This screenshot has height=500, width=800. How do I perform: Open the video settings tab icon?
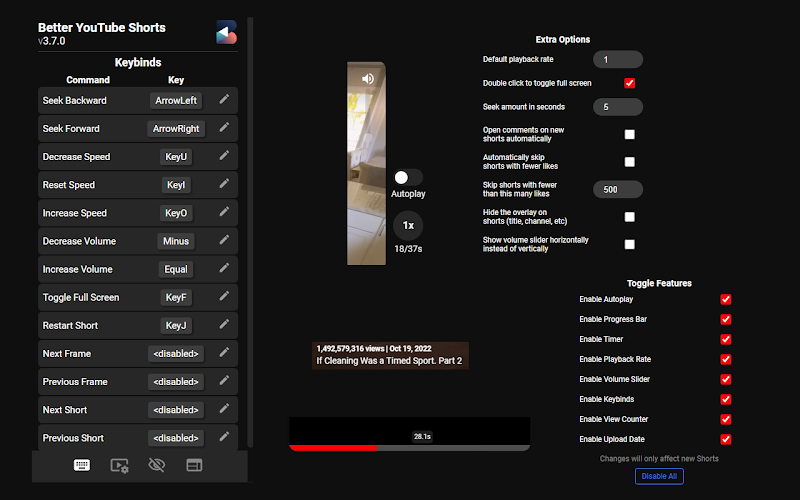pos(119,465)
